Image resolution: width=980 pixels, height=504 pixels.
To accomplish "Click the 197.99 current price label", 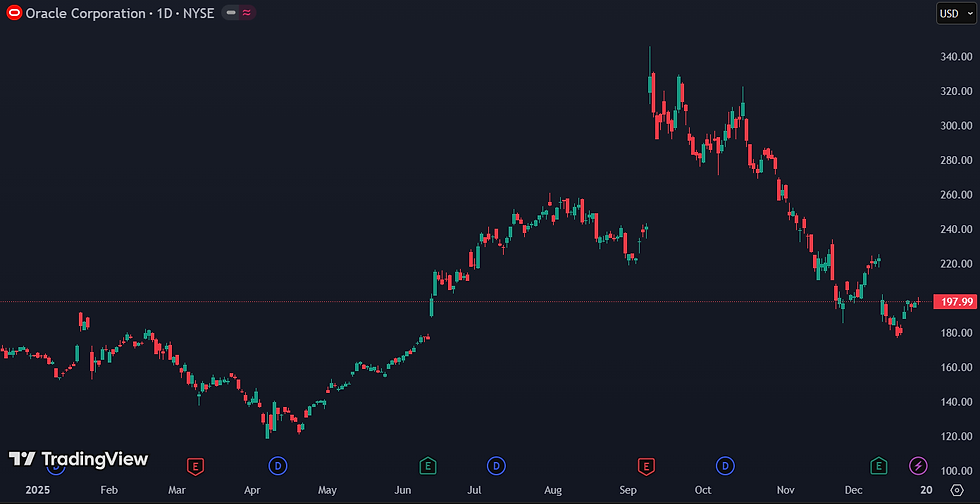I will (955, 302).
